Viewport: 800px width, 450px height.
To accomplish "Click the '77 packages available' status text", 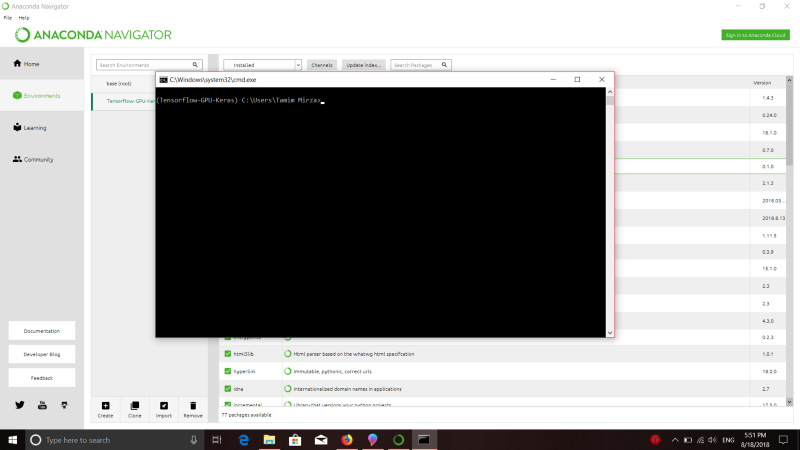I will point(246,415).
